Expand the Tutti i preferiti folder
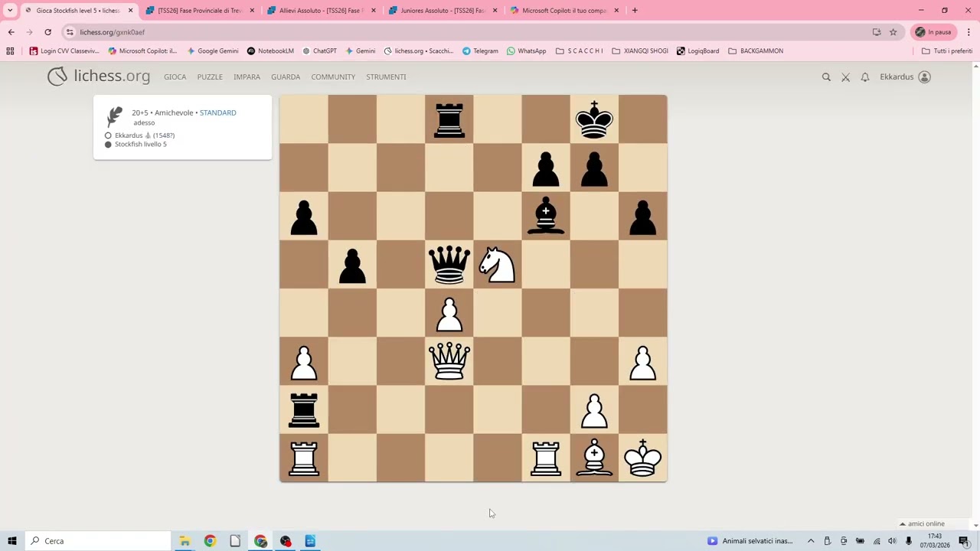The width and height of the screenshot is (980, 551). [x=947, y=51]
